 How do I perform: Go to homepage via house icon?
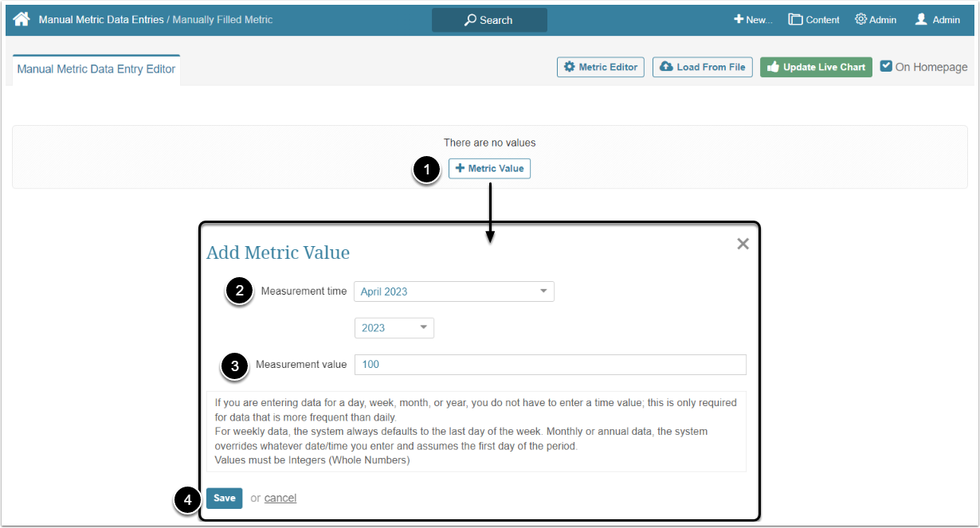(x=22, y=19)
